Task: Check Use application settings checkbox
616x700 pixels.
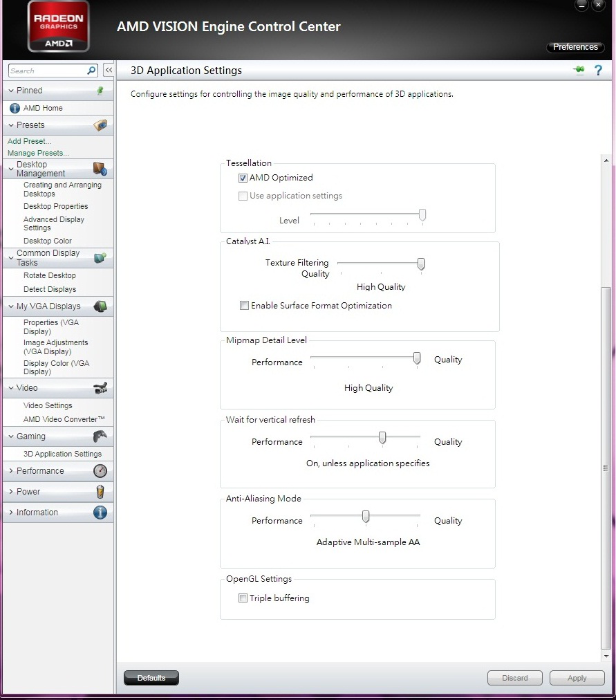Action: coord(243,196)
